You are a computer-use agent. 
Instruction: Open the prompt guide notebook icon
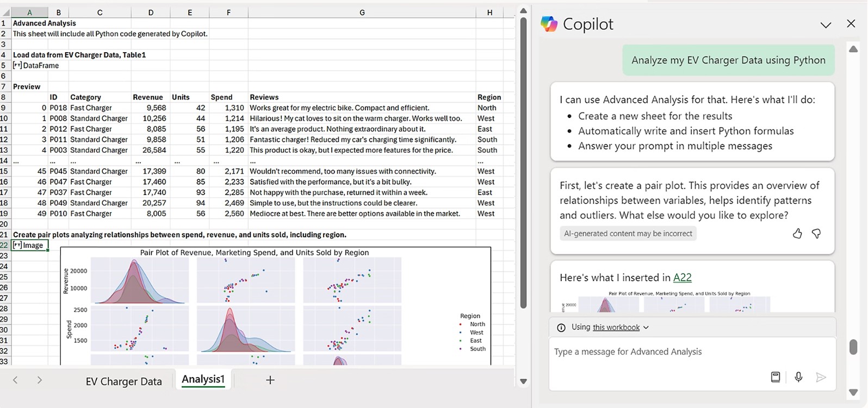[776, 377]
